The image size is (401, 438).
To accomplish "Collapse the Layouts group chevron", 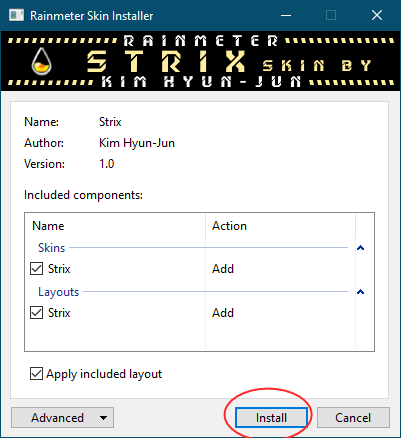I will click(x=360, y=292).
